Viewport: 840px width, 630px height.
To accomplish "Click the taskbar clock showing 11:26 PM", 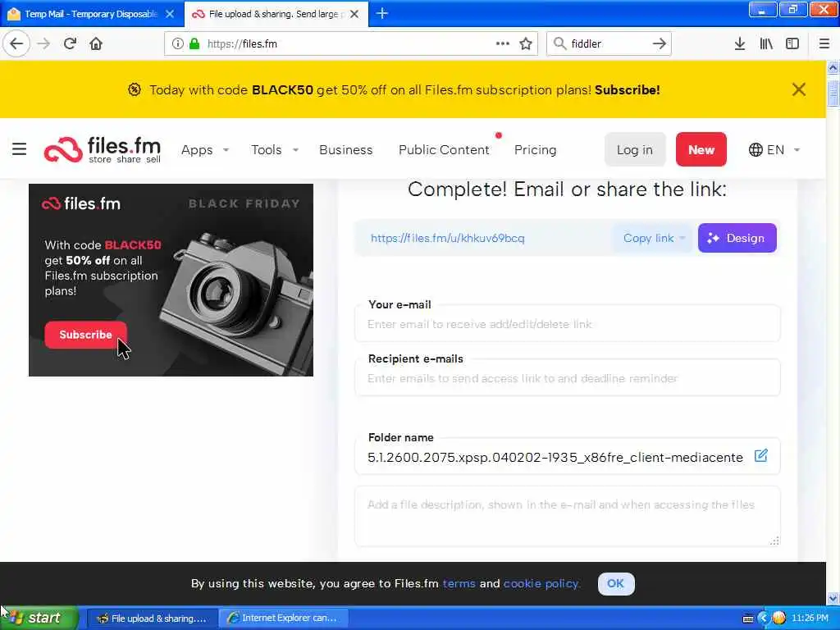I will coord(810,619).
